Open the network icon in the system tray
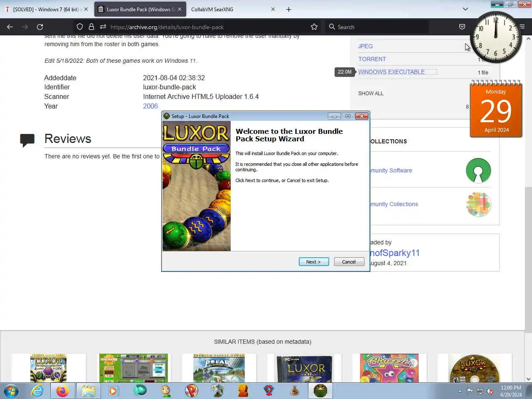This screenshot has height=399, width=532. click(480, 391)
